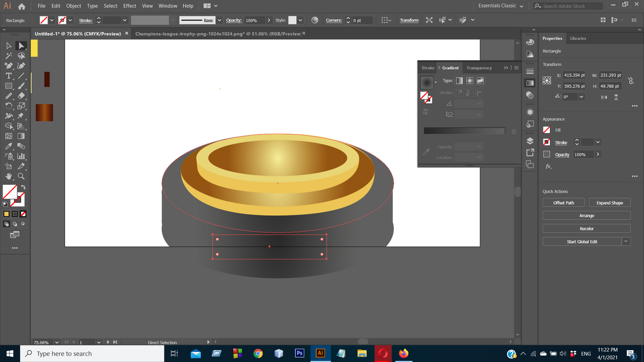The image size is (644, 362).
Task: Click Start Global Edit button
Action: tap(582, 241)
